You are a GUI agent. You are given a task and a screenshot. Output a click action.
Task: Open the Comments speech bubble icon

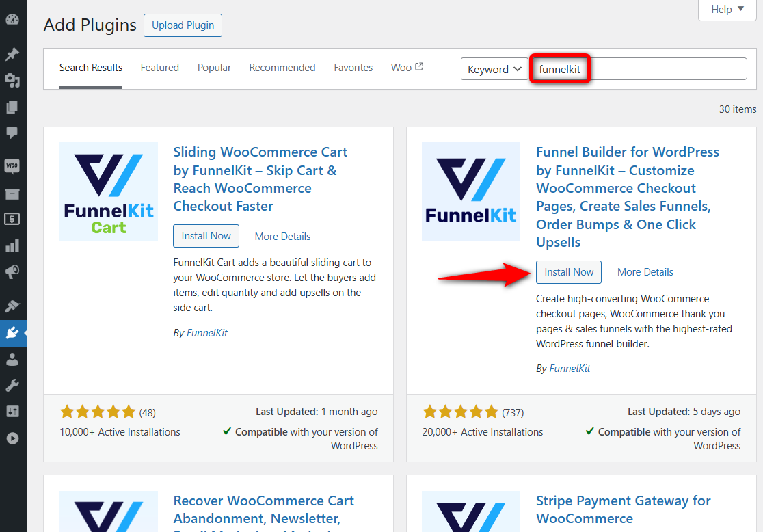(12, 133)
